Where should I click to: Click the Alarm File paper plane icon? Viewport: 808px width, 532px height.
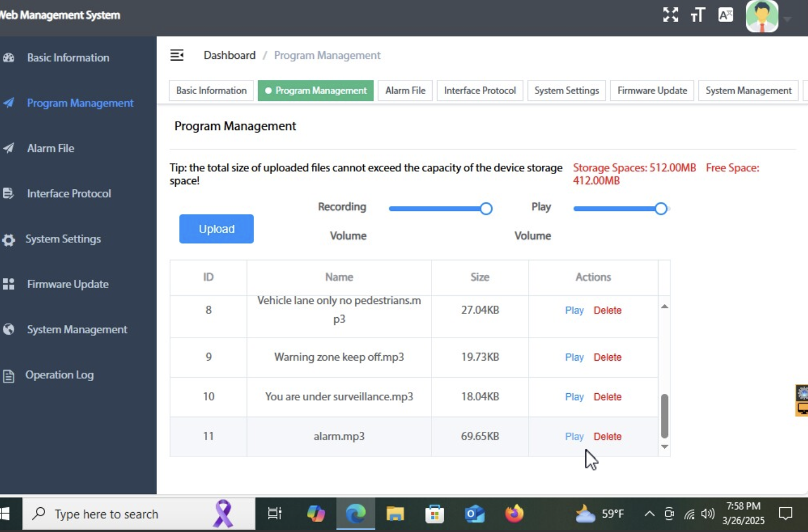click(x=8, y=148)
